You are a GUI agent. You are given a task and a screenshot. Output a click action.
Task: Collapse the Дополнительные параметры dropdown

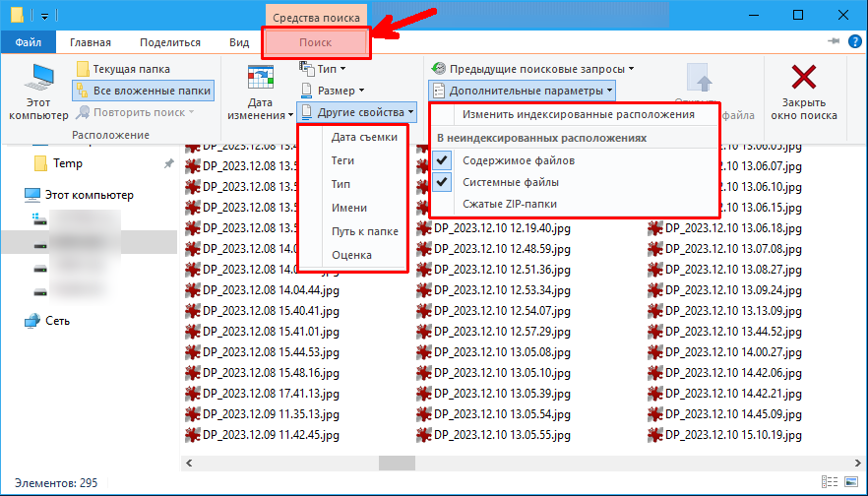tap(523, 91)
